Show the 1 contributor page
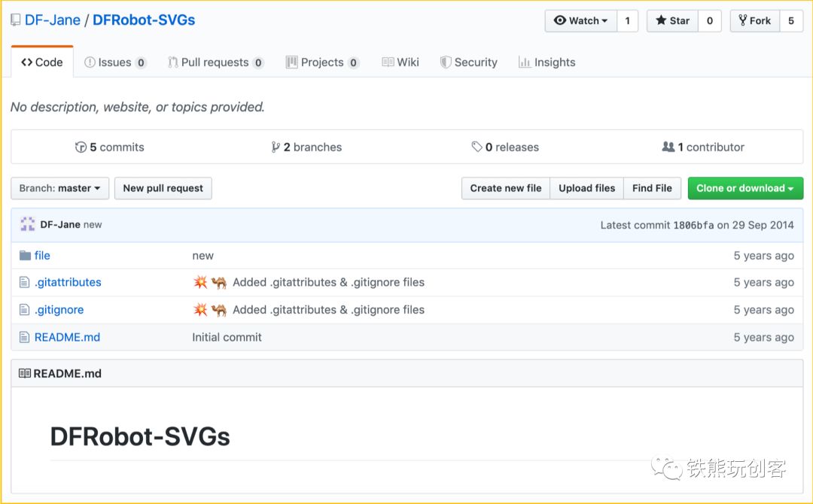The width and height of the screenshot is (813, 504). click(x=703, y=147)
